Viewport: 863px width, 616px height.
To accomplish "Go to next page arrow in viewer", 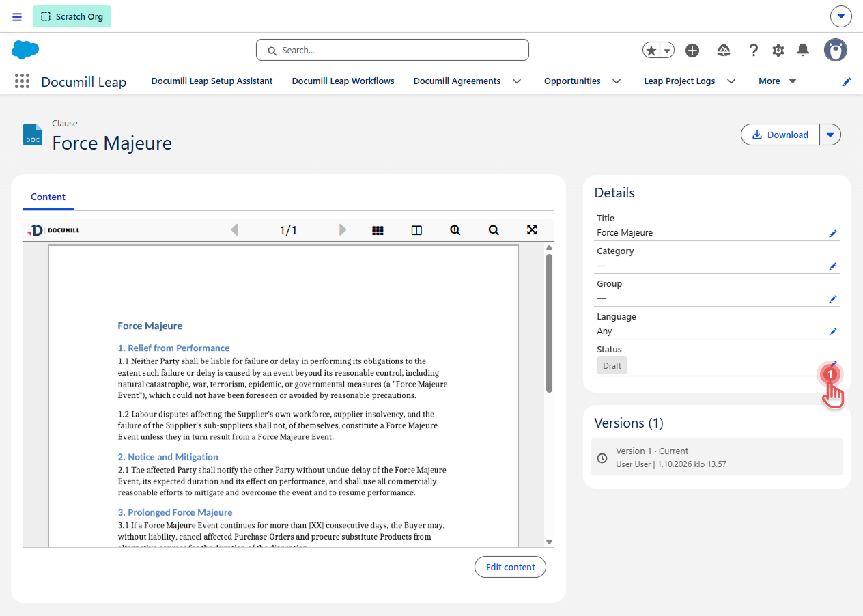I will (343, 230).
